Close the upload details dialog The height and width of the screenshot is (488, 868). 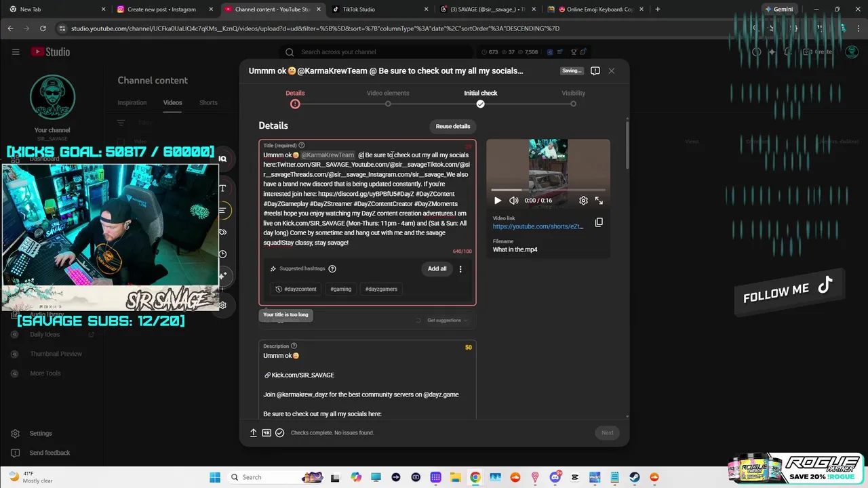[x=611, y=70]
